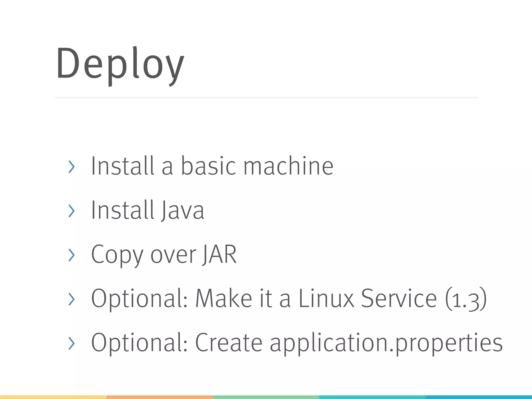This screenshot has width=532, height=399.
Task: Click the '(1.3)' version note
Action: pos(466,299)
